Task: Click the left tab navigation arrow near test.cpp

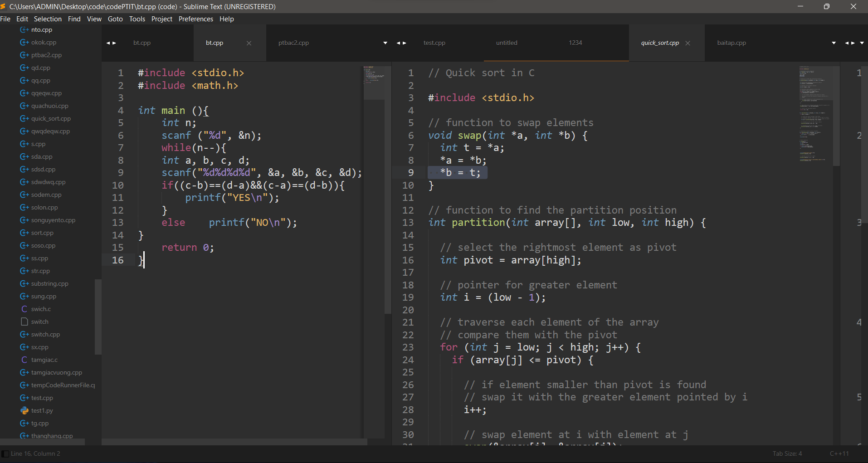Action: point(399,43)
